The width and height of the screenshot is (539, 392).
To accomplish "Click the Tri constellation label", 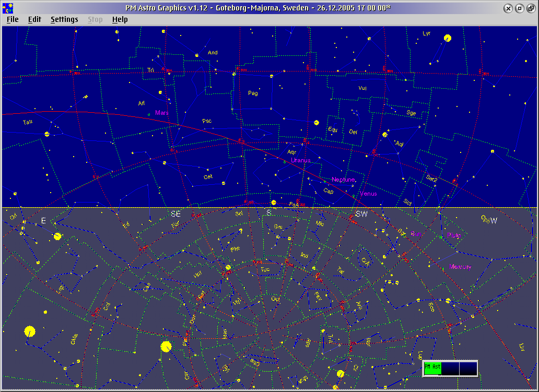I will pyautogui.click(x=150, y=70).
